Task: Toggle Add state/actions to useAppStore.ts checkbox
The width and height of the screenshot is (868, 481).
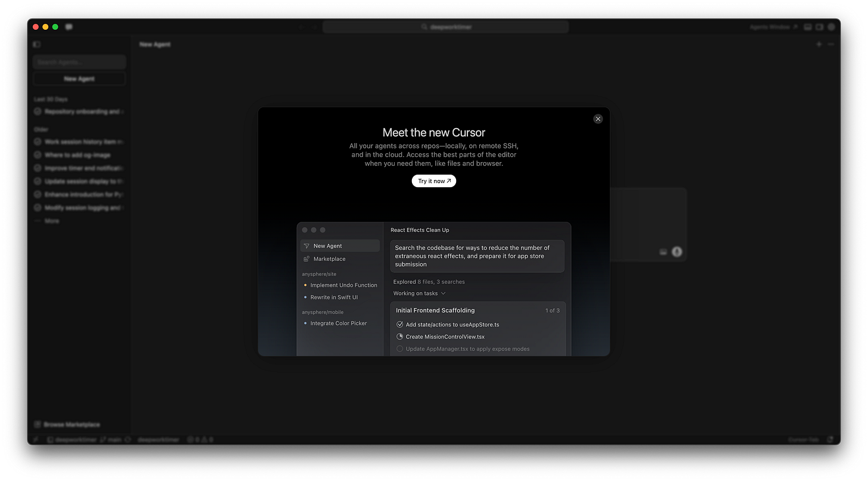Action: coord(399,324)
